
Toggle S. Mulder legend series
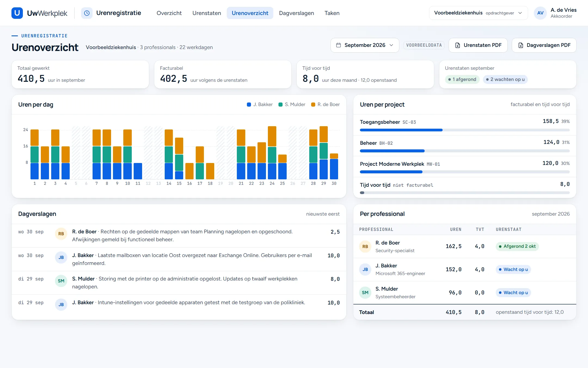coord(292,105)
